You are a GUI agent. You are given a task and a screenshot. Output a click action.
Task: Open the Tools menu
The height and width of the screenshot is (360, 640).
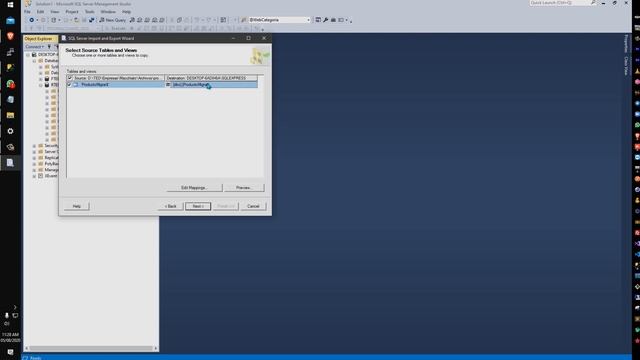click(89, 12)
